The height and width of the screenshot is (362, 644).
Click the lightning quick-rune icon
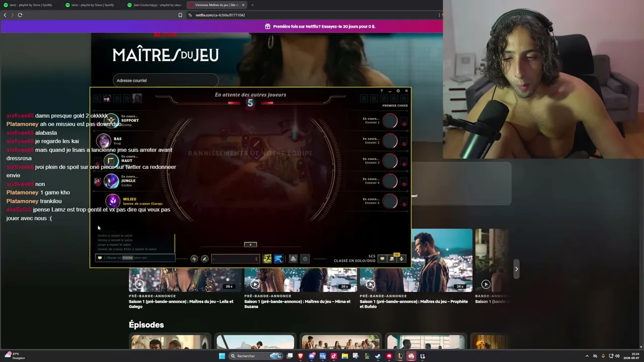(x=194, y=259)
